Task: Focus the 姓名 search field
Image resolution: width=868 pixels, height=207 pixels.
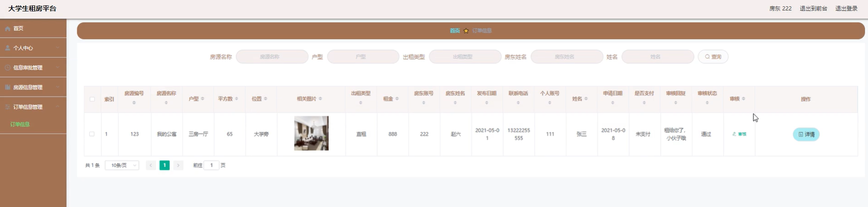Action: (x=658, y=57)
